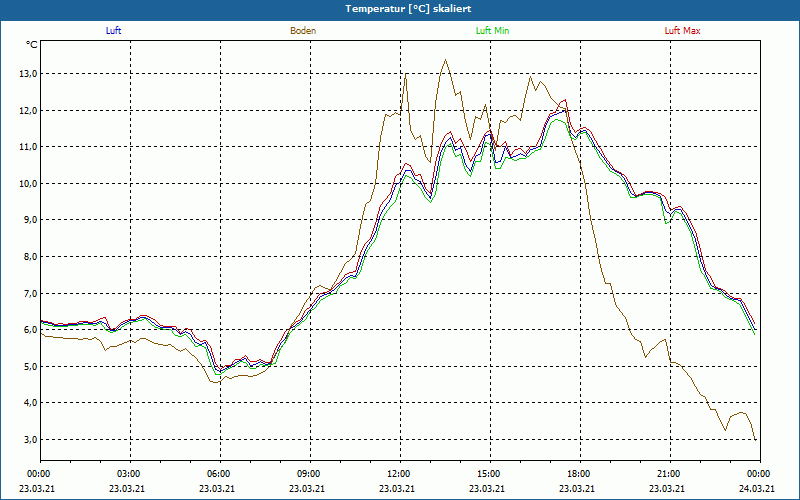Click the 8,0 y-axis value
Image resolution: width=800 pixels, height=500 pixels.
[30, 257]
